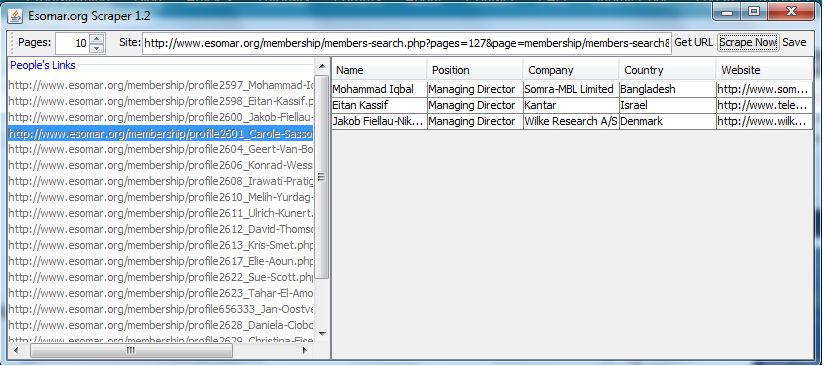Select the profile2622 Sue-Scott link

coord(161,277)
